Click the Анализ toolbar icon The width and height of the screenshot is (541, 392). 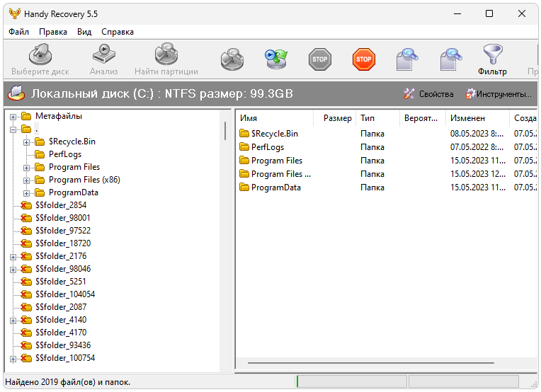pyautogui.click(x=104, y=54)
